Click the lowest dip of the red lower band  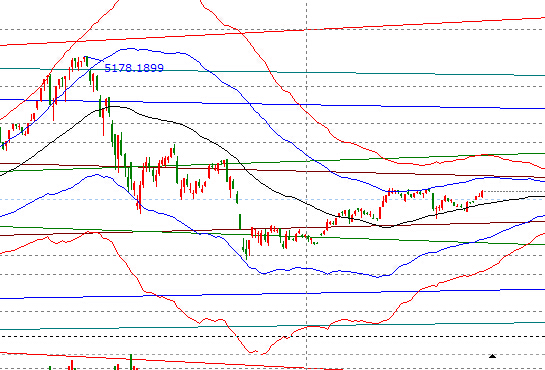[x=253, y=352]
